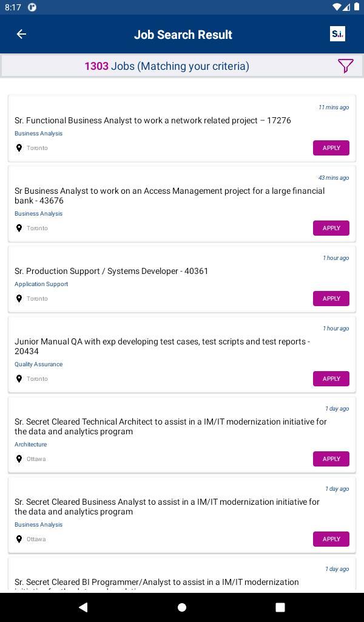
Task: Open the S.i. logo icon
Action: pos(337,34)
